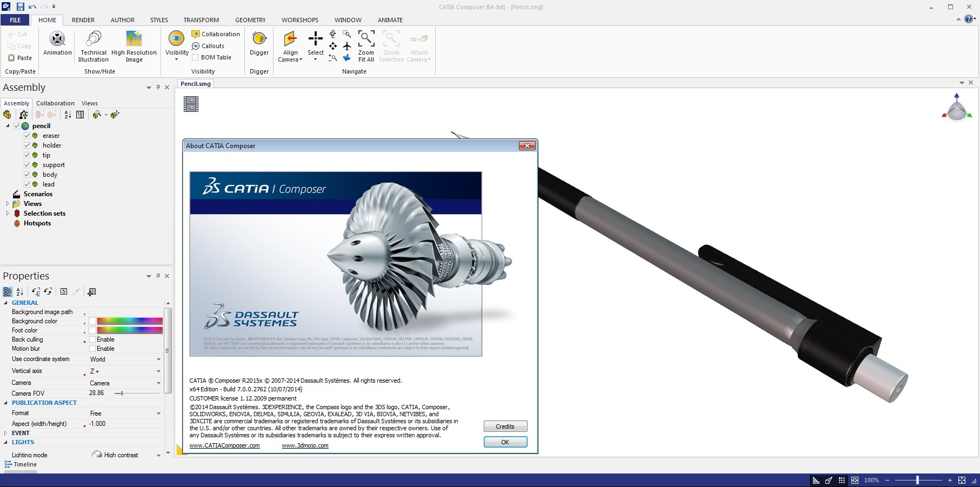Expand the Selection sets tree node

pyautogui.click(x=7, y=214)
